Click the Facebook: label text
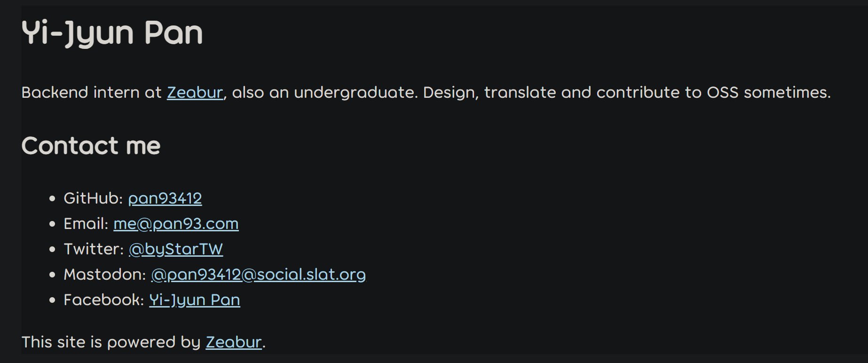Screen dimensions: 868x363 104,300
